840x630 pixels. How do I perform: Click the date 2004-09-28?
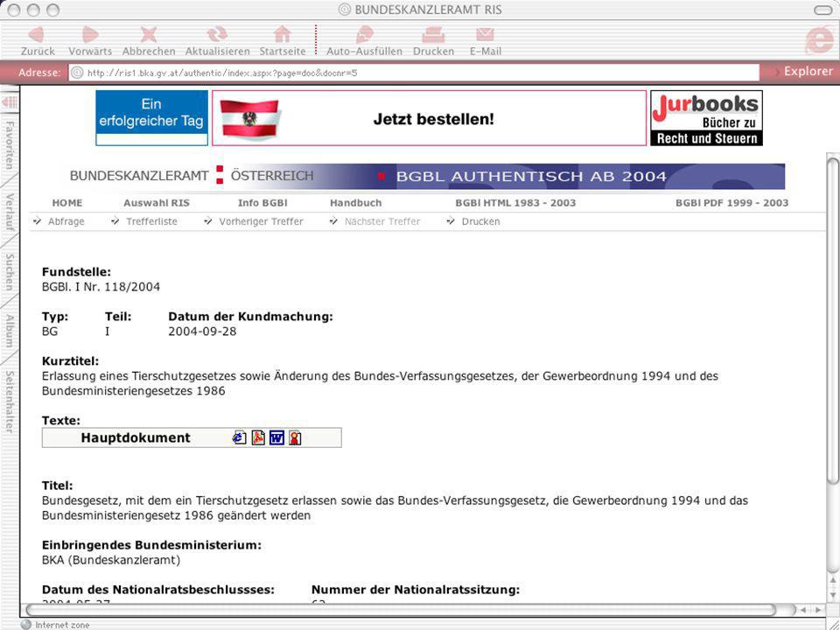202,331
